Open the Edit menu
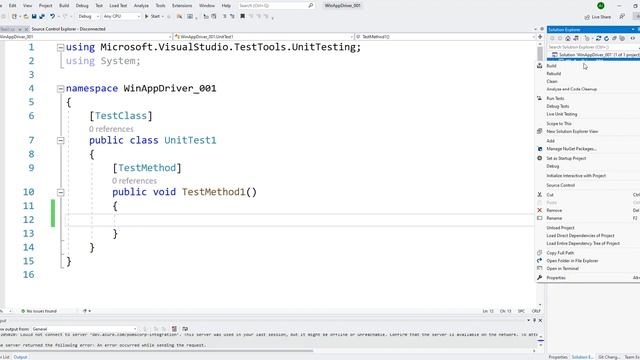Screen dimensions: 640x360 pyautogui.click(x=13, y=6)
